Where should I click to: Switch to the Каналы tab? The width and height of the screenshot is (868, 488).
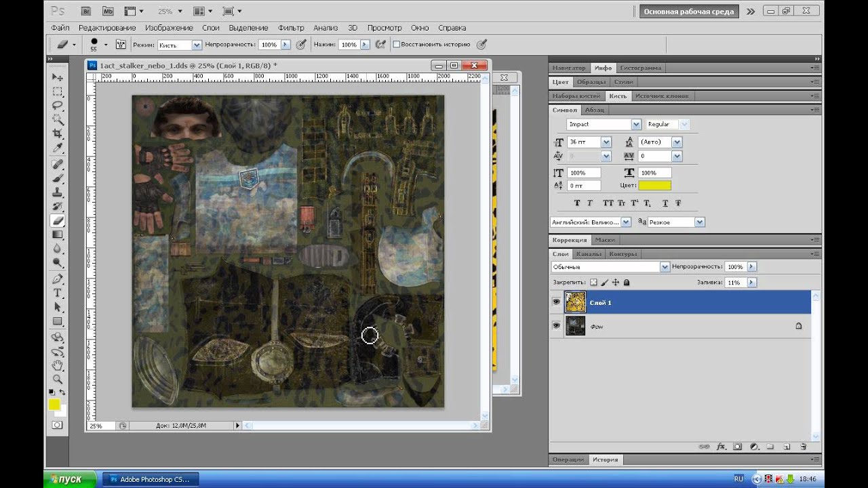[x=588, y=254]
